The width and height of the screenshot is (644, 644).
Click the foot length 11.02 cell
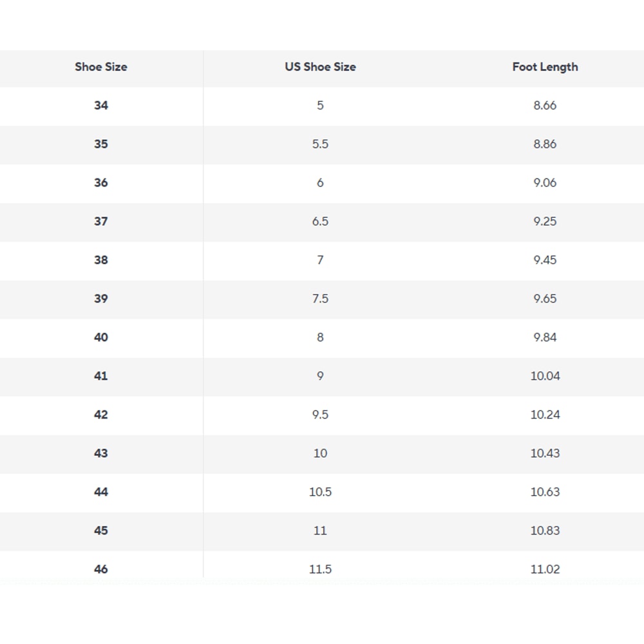(x=545, y=569)
